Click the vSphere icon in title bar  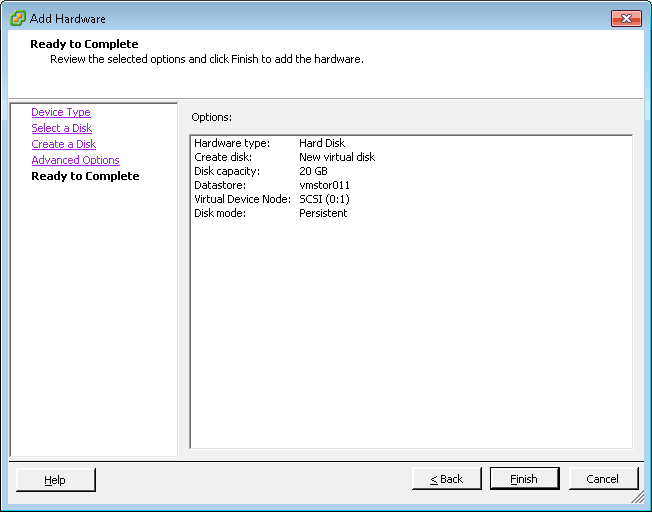(18, 18)
